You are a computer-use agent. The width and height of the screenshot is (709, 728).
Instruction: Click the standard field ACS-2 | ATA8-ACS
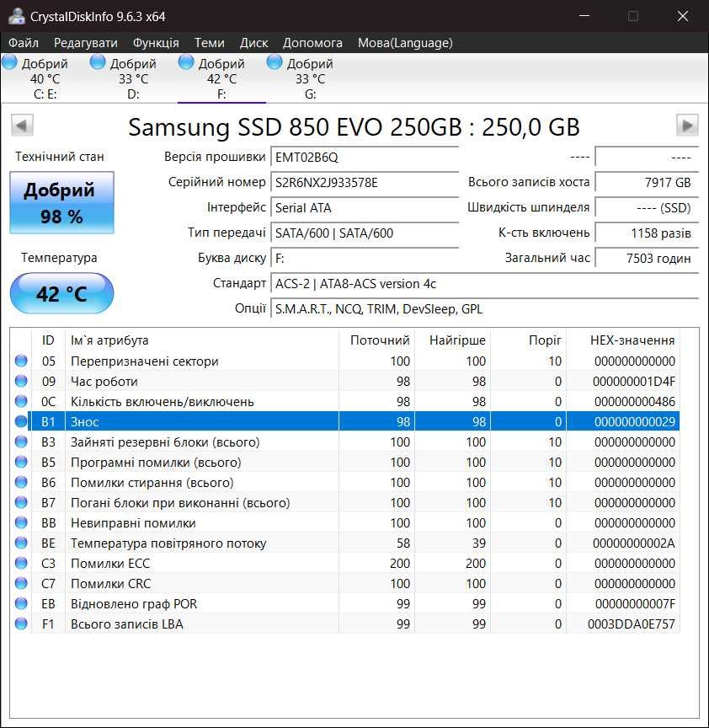pos(484,283)
